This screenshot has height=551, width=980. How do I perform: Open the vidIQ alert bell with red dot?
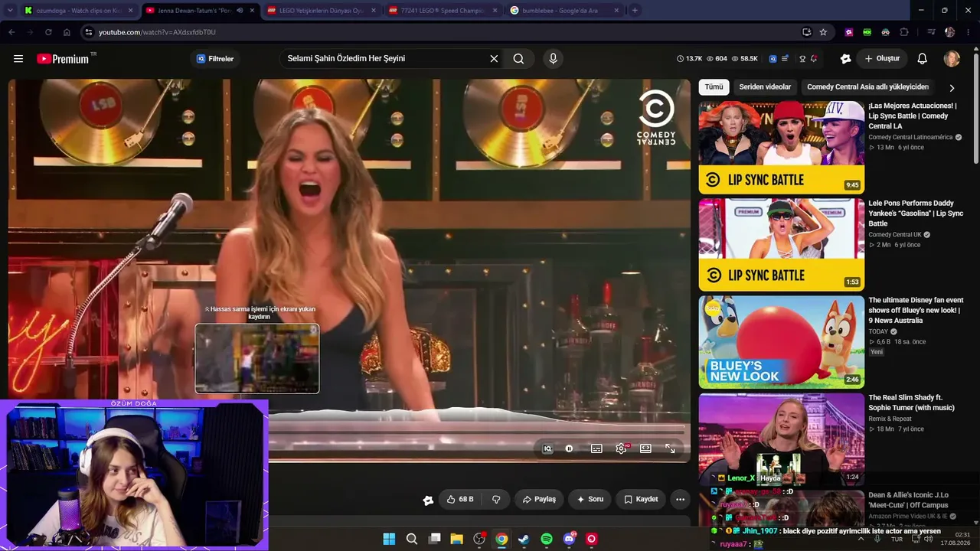coord(813,59)
